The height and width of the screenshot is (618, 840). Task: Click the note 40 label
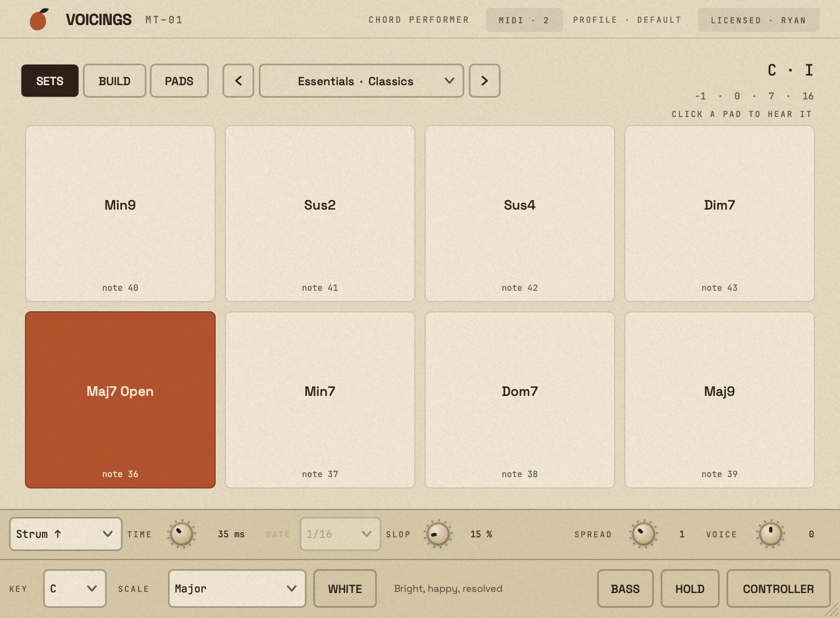pyautogui.click(x=120, y=288)
